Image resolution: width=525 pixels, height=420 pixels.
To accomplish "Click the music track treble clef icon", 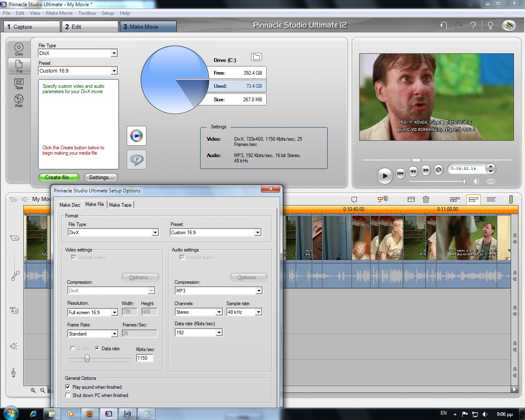I will tap(14, 372).
